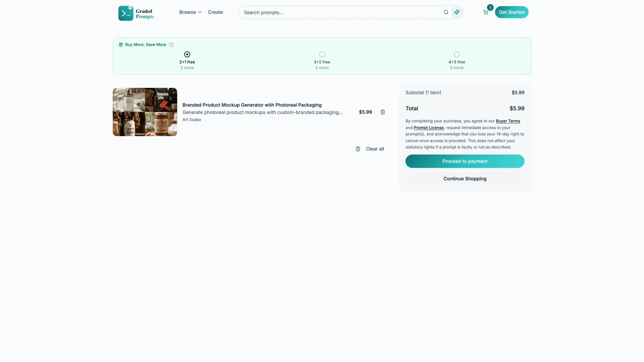The image size is (644, 362).
Task: Click Clear all text
Action: point(375,149)
